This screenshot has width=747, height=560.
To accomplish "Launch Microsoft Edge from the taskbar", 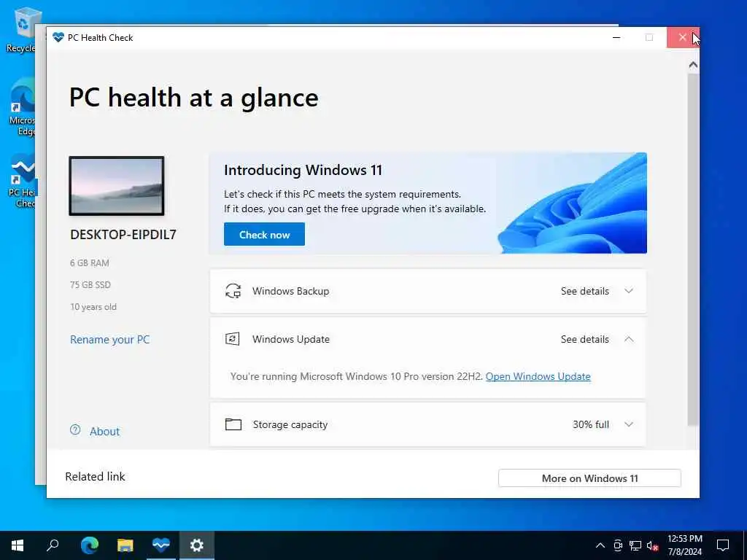I will click(89, 545).
